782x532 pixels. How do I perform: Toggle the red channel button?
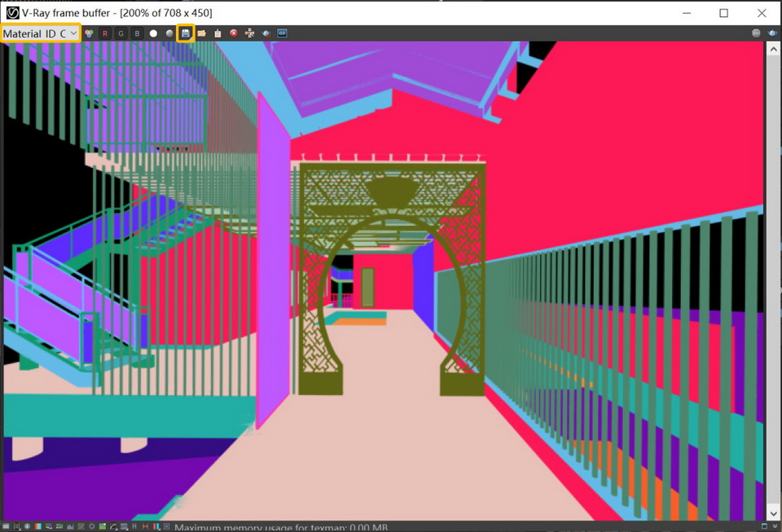[x=104, y=33]
